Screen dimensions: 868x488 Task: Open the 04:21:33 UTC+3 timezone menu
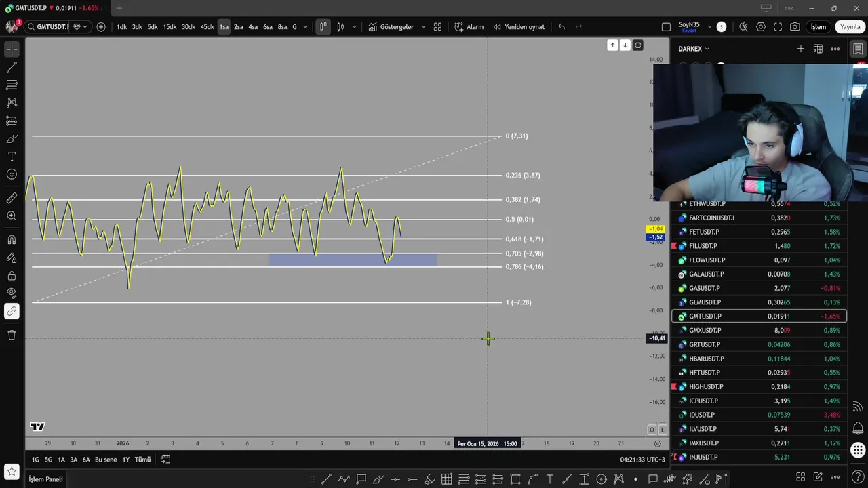[x=642, y=460]
